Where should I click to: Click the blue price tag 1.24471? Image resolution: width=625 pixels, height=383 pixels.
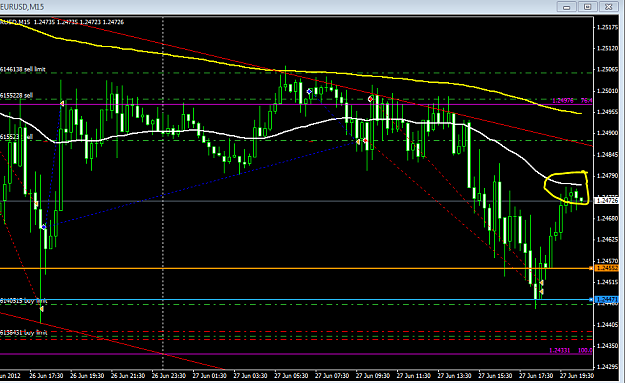point(606,299)
